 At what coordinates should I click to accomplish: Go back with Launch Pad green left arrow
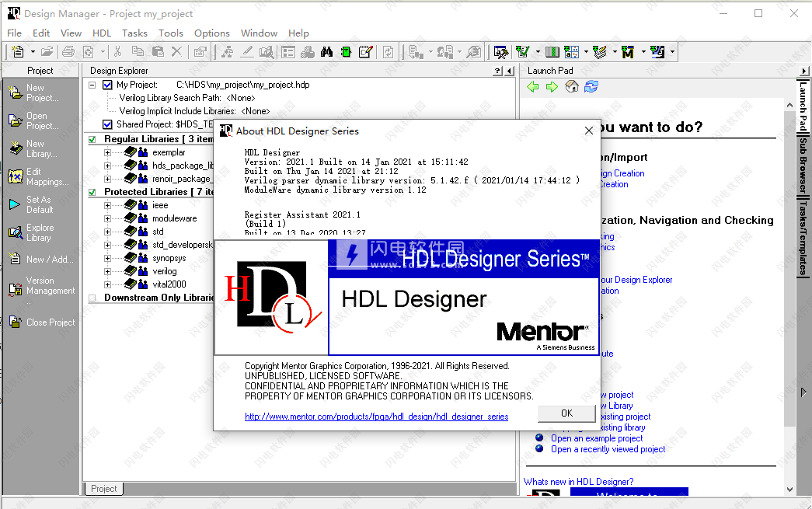point(533,87)
